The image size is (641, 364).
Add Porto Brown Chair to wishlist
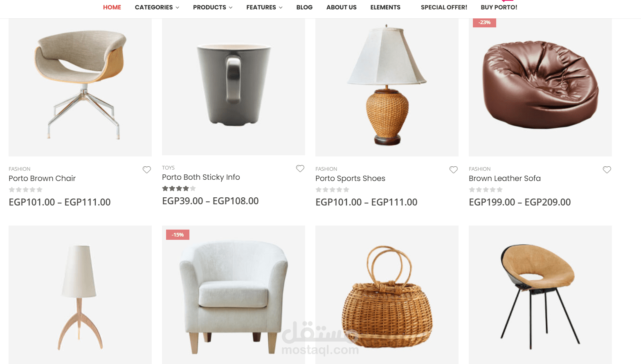click(147, 170)
